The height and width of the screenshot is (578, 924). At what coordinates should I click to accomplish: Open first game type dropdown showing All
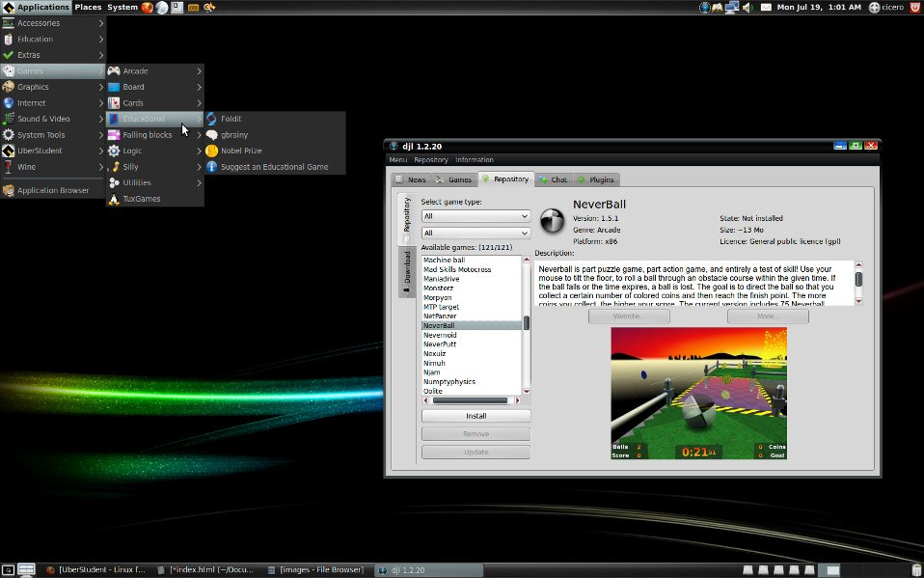tap(476, 216)
